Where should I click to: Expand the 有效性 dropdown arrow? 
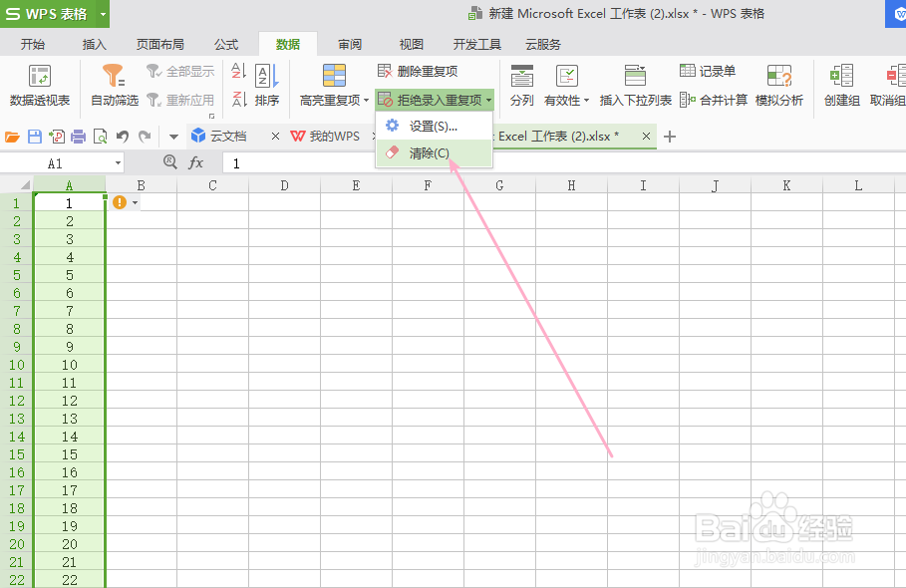(x=586, y=101)
